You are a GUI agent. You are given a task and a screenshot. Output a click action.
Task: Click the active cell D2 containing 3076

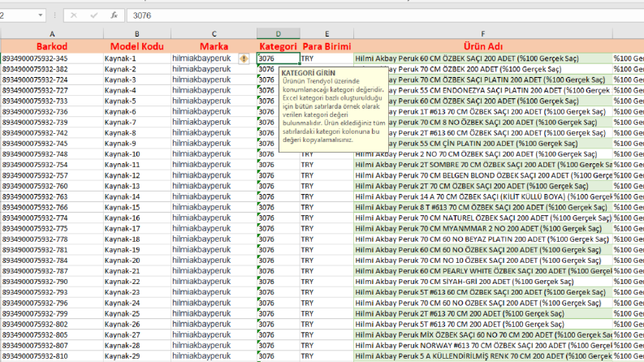click(278, 58)
